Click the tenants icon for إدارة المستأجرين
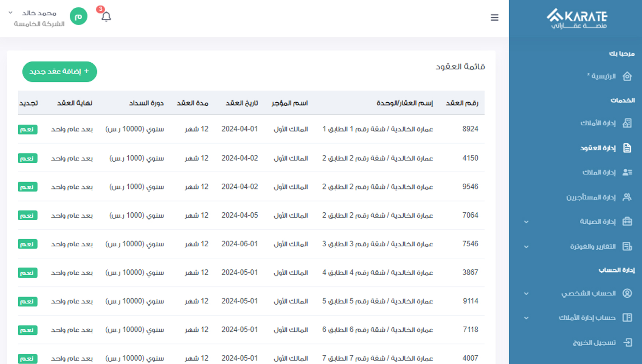 [627, 197]
